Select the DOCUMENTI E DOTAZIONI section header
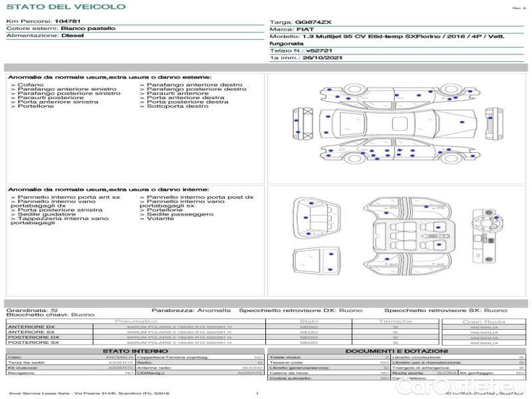The image size is (532, 399). (x=396, y=350)
